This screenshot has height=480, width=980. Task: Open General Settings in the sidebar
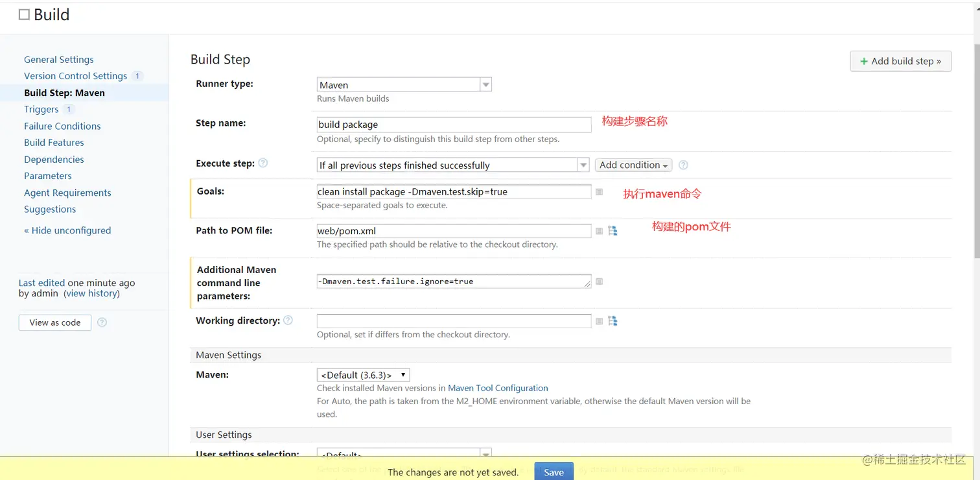click(59, 60)
